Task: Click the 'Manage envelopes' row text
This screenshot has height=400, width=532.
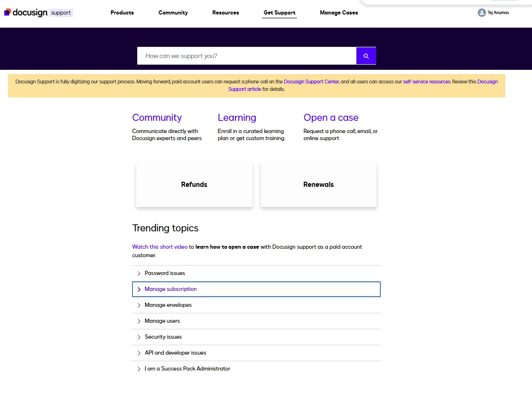Action: (168, 305)
